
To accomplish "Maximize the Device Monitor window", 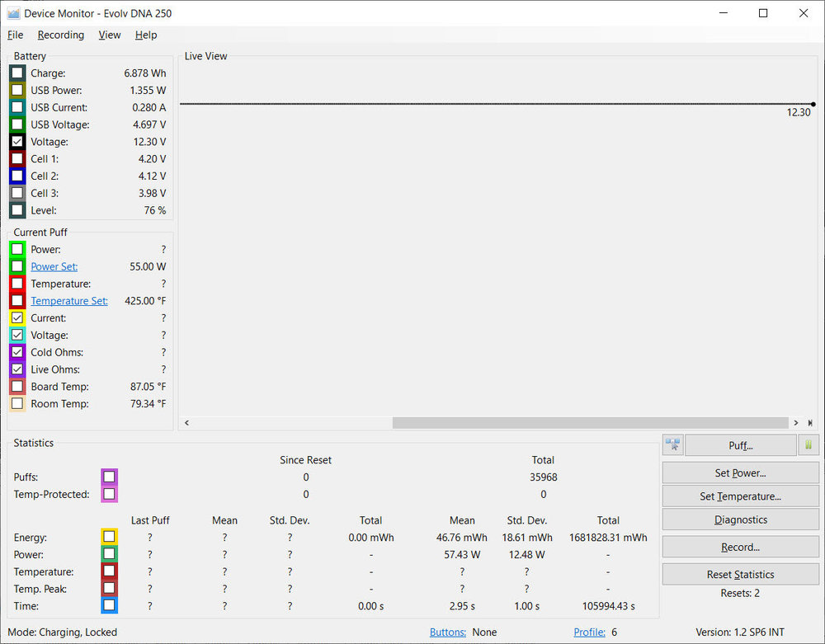I will click(x=763, y=14).
